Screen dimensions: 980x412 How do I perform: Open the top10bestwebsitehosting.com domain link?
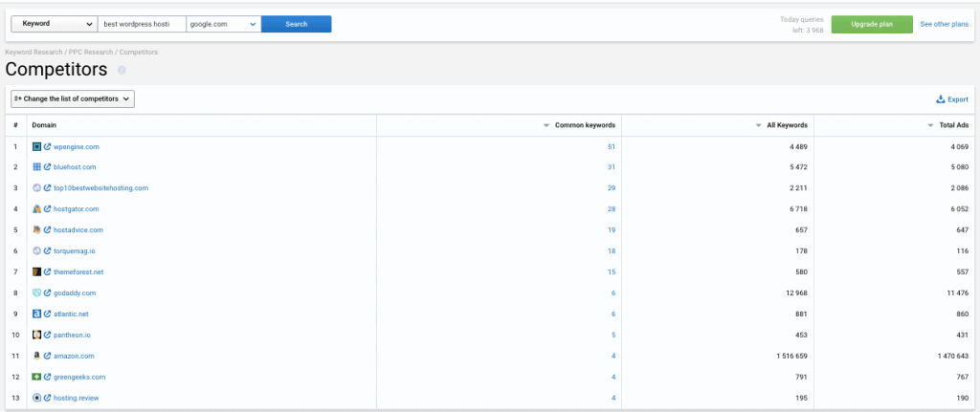click(101, 188)
